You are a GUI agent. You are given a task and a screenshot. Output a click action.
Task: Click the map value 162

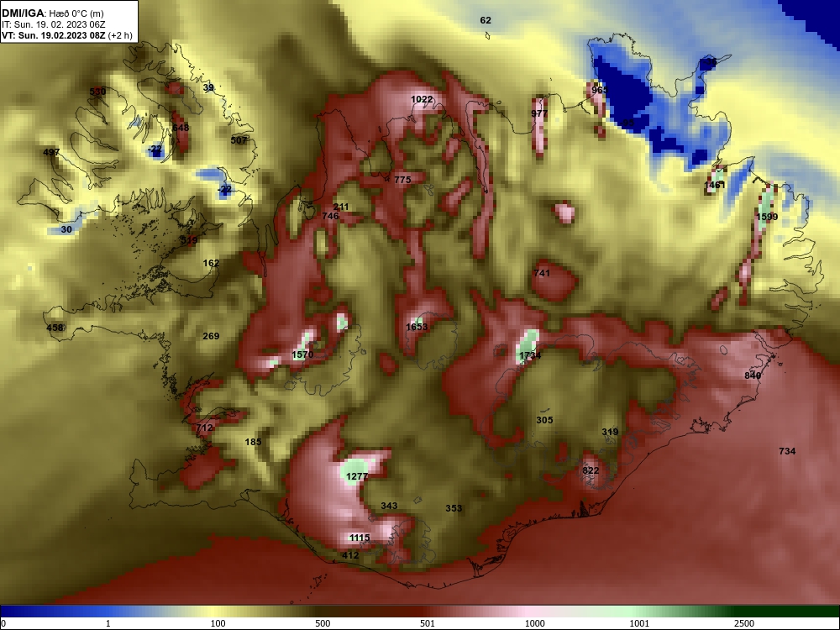tap(211, 263)
